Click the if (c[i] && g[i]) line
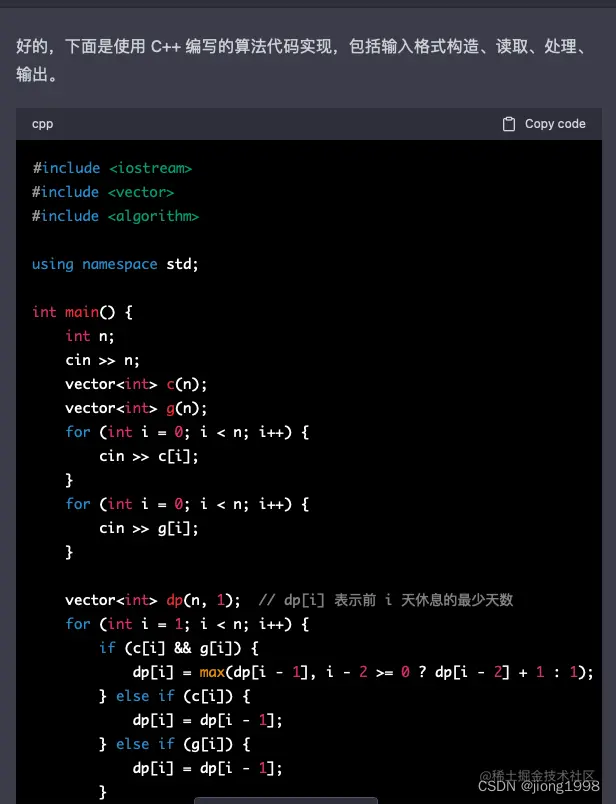 (179, 648)
